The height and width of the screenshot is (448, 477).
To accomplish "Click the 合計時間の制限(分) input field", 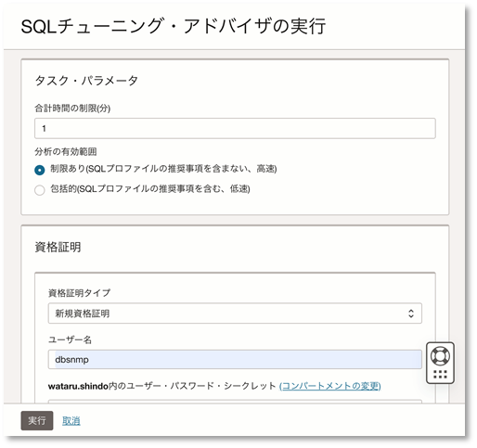I will click(x=235, y=128).
